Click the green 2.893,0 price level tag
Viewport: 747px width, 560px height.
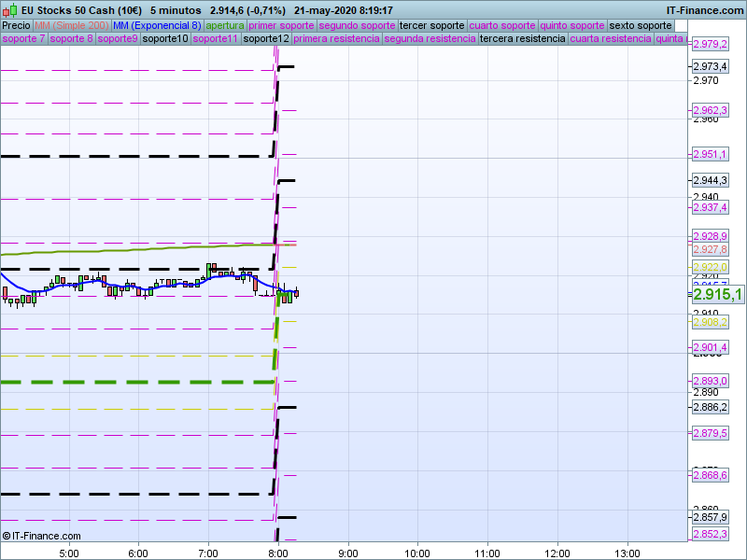coord(710,381)
